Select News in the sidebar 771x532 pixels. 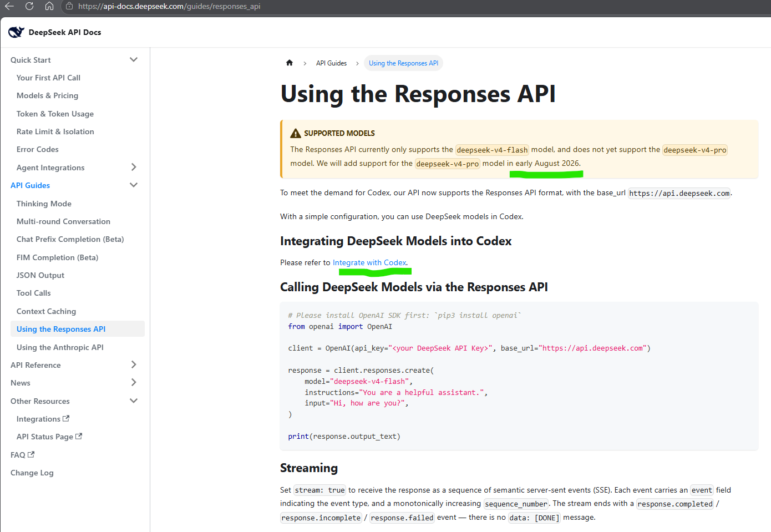point(21,383)
